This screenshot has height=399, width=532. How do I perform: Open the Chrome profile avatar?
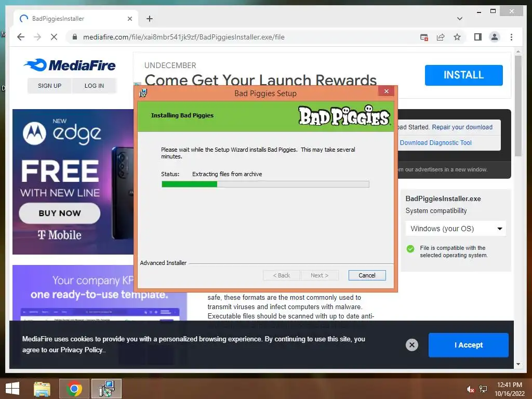point(495,37)
